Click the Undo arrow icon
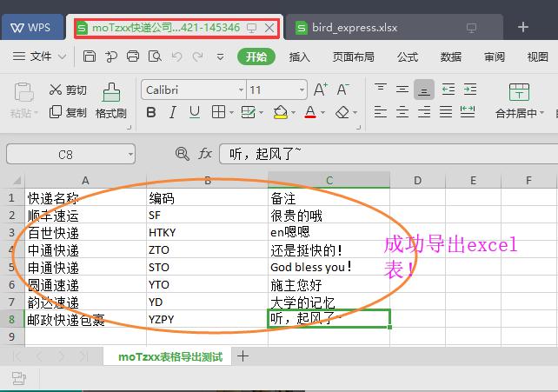The image size is (558, 392). tap(176, 56)
